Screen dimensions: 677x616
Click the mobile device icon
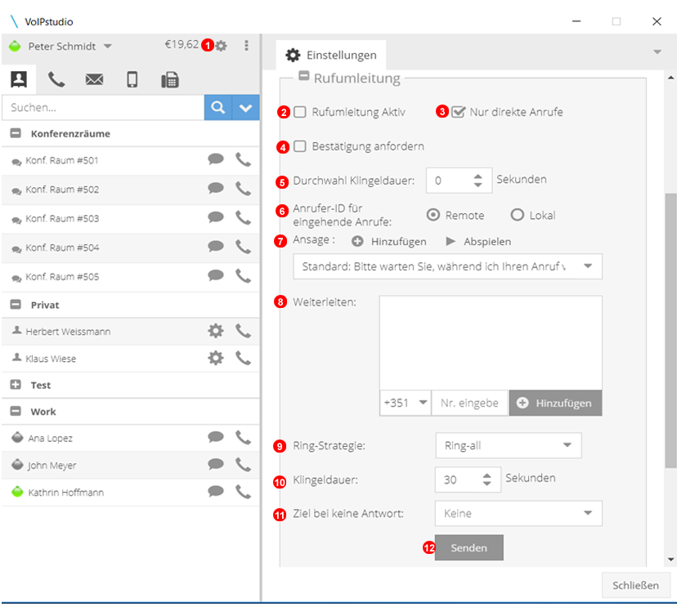coord(131,79)
